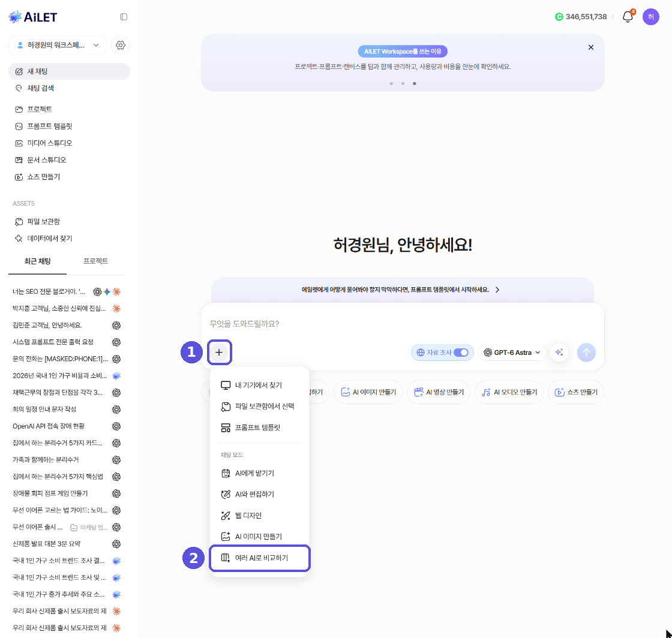Open chat 'OpenAI API 접속 장애 현황'
Viewport: 672px width, 638px height.
coord(67,426)
